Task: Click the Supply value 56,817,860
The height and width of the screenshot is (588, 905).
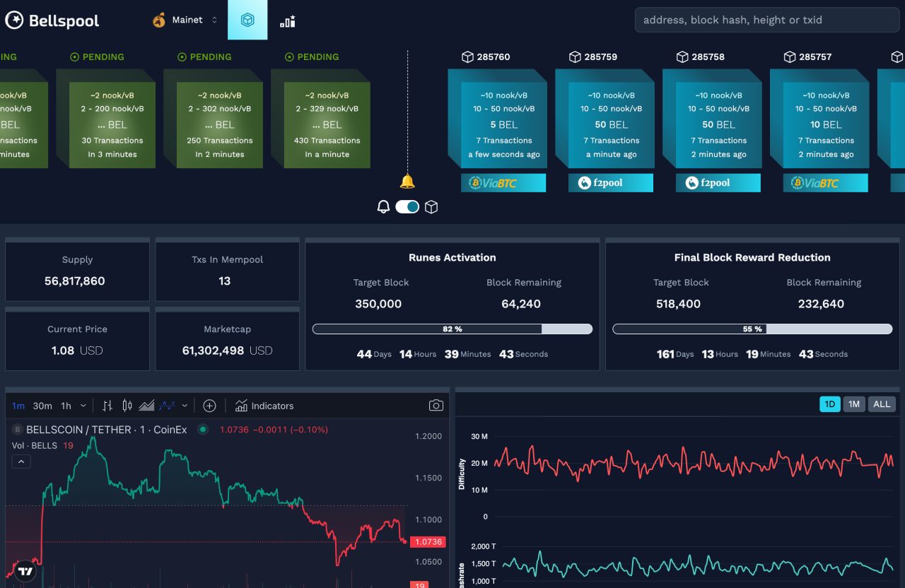Action: click(x=75, y=281)
